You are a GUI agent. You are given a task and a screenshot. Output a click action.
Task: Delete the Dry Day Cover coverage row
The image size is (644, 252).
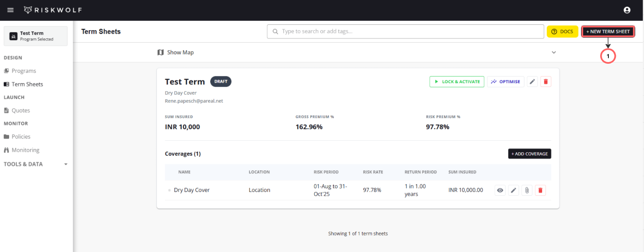540,190
